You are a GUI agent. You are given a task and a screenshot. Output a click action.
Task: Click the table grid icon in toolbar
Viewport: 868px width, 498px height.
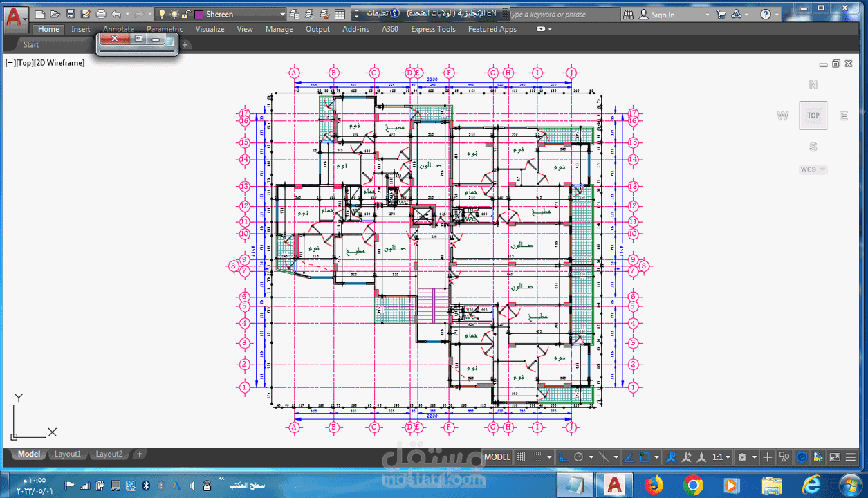tap(340, 14)
